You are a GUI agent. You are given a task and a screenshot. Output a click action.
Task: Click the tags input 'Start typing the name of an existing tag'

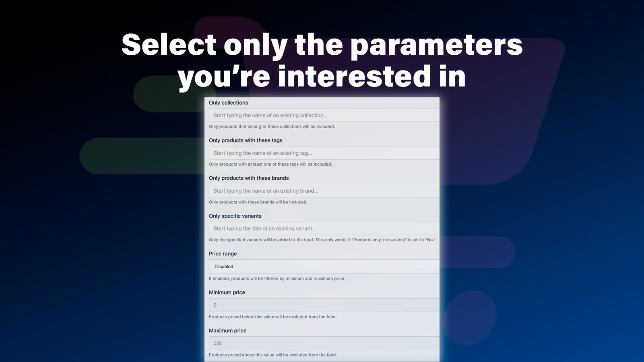324,153
